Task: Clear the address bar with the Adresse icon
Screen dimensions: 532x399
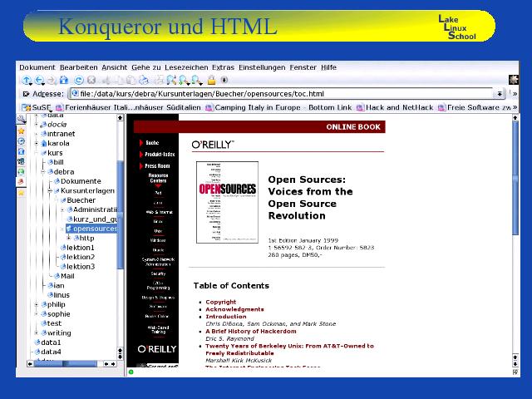Action: 26,94
